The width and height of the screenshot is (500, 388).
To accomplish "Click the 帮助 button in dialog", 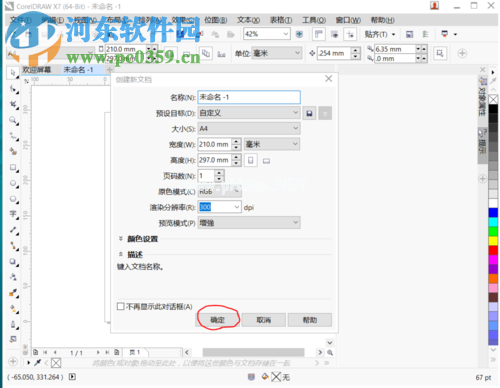I will [310, 320].
